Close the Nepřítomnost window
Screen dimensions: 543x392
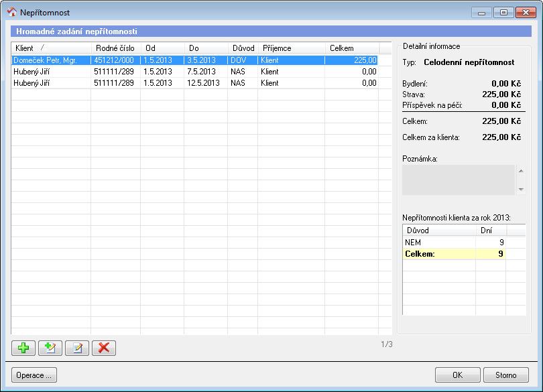coord(526,13)
